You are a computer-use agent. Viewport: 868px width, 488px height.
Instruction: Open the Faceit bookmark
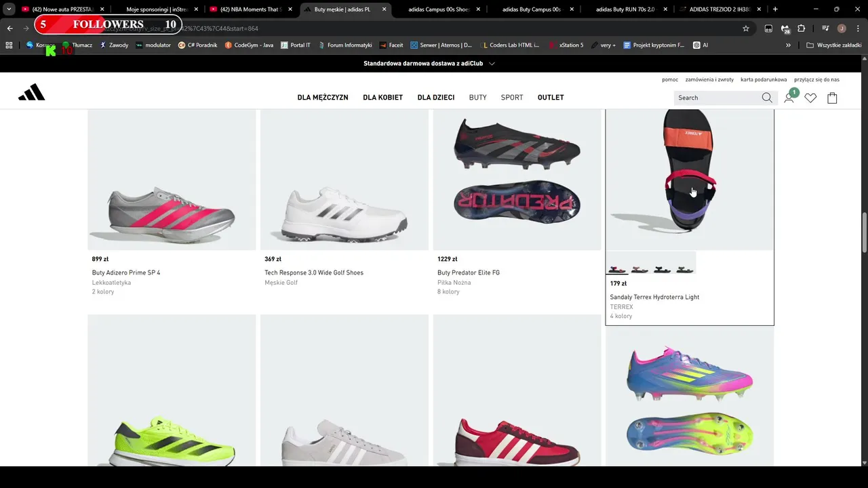pos(391,45)
